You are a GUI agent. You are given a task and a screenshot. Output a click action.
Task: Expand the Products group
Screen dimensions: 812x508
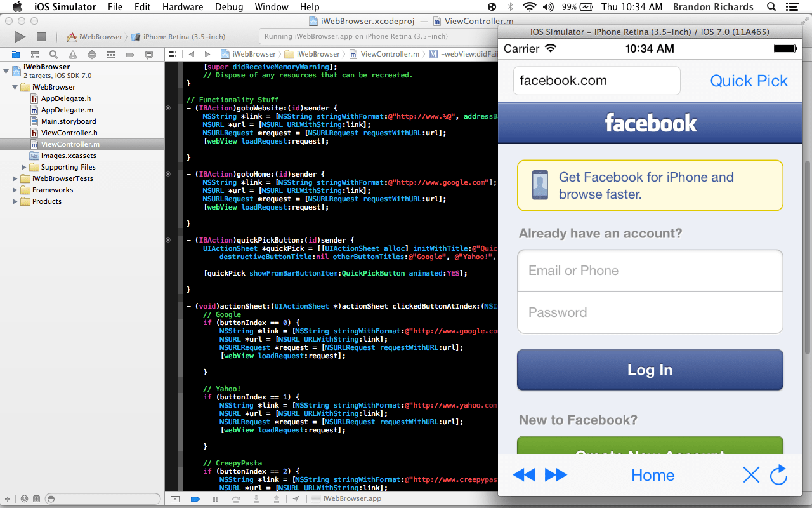[x=15, y=201]
